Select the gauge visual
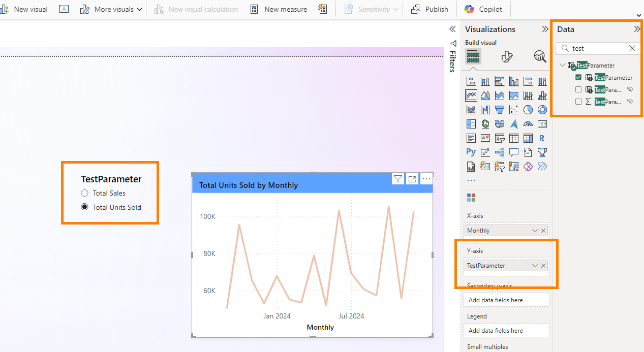The image size is (644, 352). click(528, 124)
